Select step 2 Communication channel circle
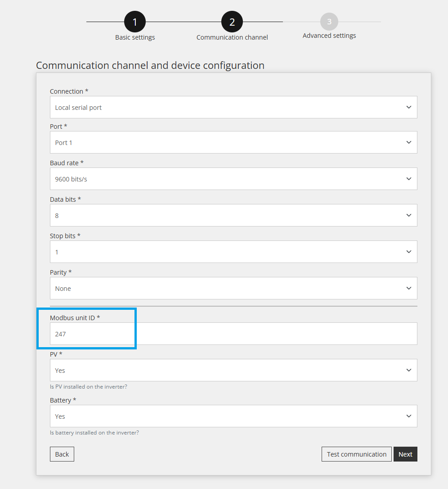The image size is (448, 489). (x=232, y=22)
